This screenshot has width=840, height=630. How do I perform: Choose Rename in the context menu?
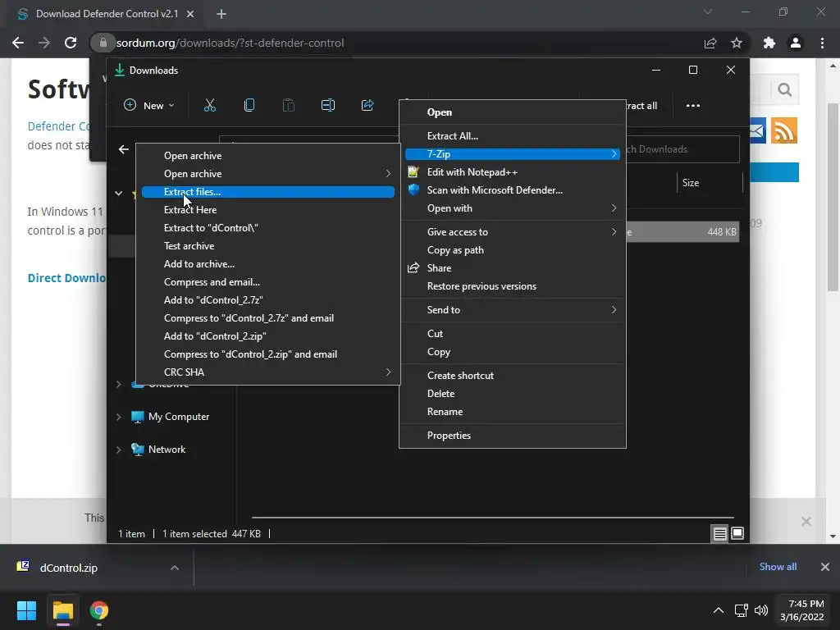513,412
